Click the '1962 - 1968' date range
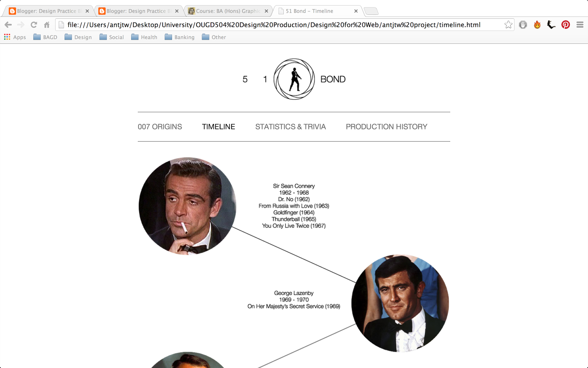Image resolution: width=588 pixels, height=368 pixels. (x=294, y=192)
